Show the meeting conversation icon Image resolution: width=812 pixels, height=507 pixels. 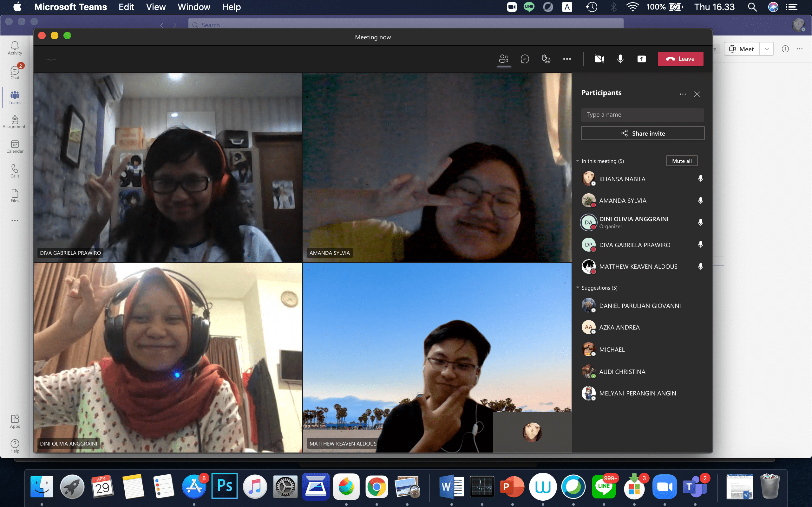tap(524, 59)
